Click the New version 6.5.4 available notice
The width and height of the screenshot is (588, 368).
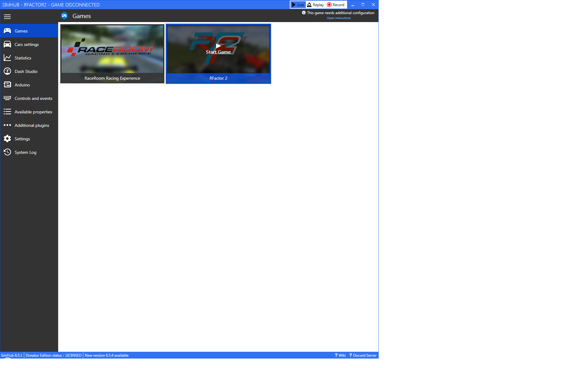pyautogui.click(x=107, y=355)
